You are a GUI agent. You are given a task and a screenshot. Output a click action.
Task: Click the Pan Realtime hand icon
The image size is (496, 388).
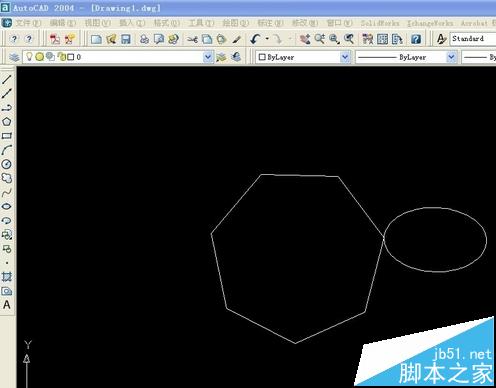(305, 39)
